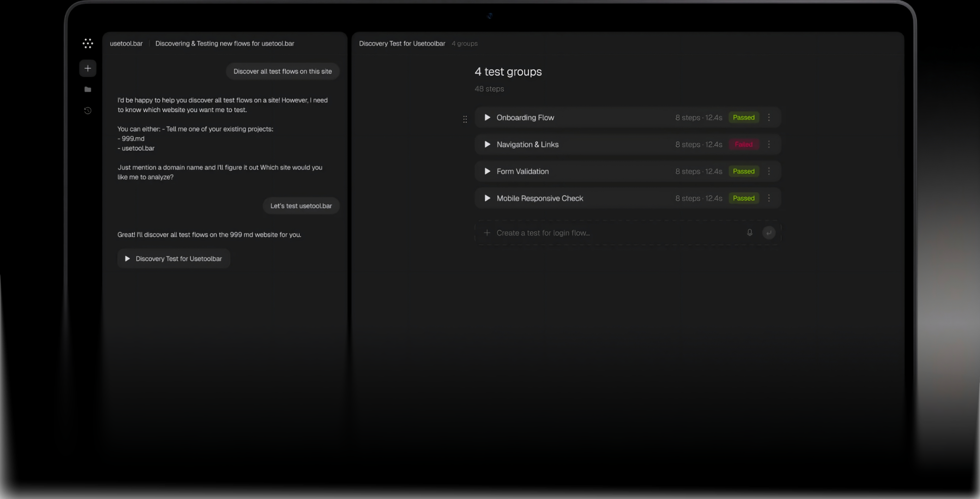This screenshot has height=499, width=980.
Task: Select the Form Validation test group name
Action: (523, 171)
